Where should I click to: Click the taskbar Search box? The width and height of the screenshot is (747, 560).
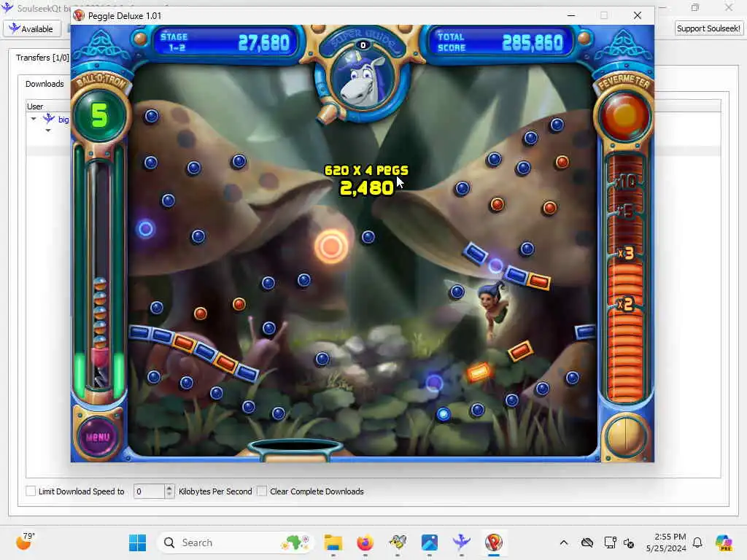click(236, 542)
